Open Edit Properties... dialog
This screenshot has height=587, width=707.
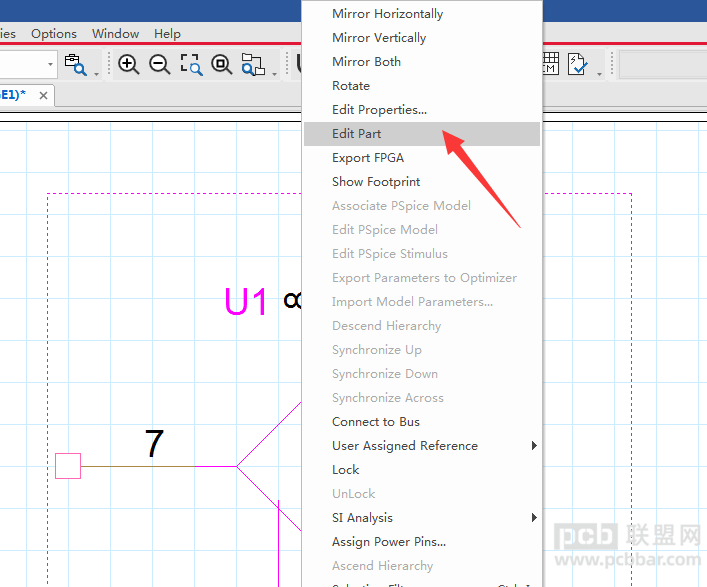tap(422, 110)
